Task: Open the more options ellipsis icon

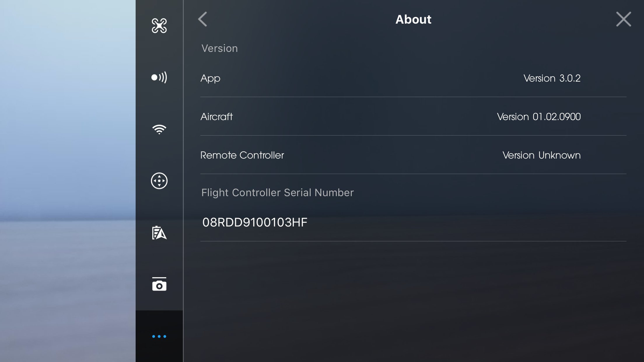Action: tap(159, 336)
